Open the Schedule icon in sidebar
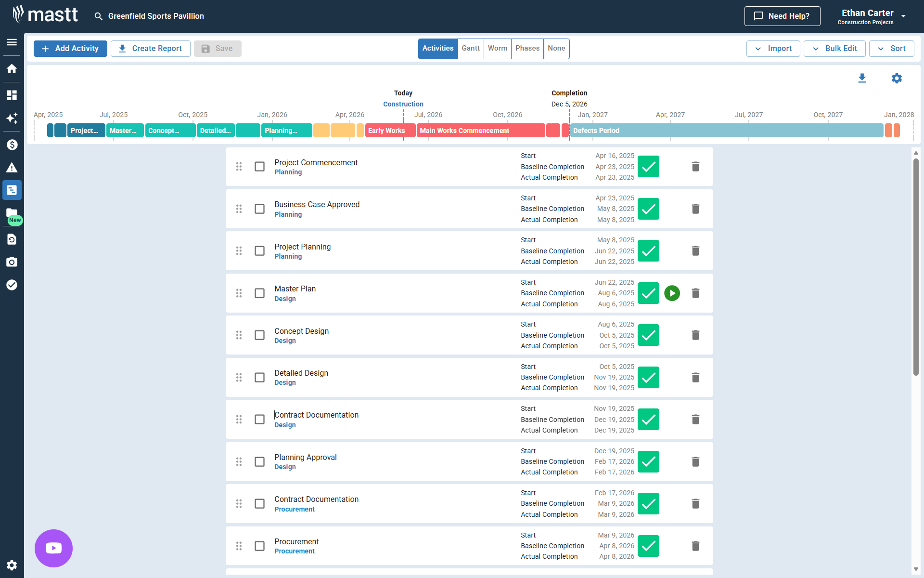The image size is (924, 578). click(x=12, y=190)
